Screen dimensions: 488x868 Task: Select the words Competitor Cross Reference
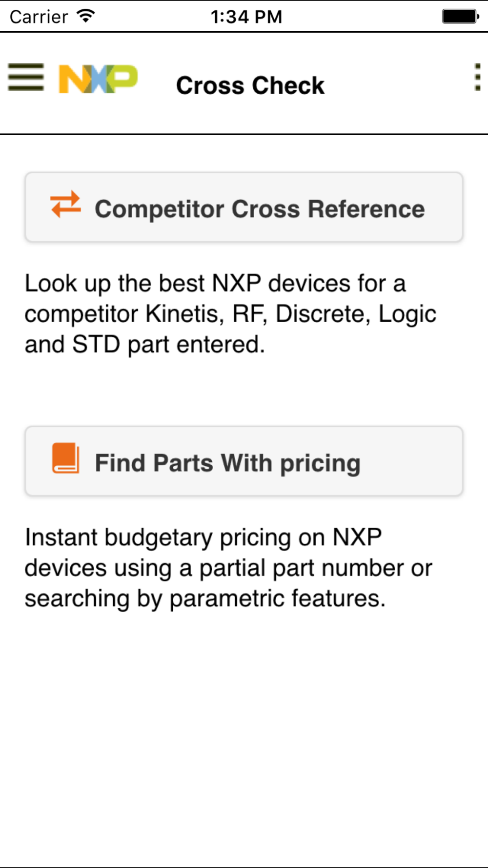click(260, 209)
